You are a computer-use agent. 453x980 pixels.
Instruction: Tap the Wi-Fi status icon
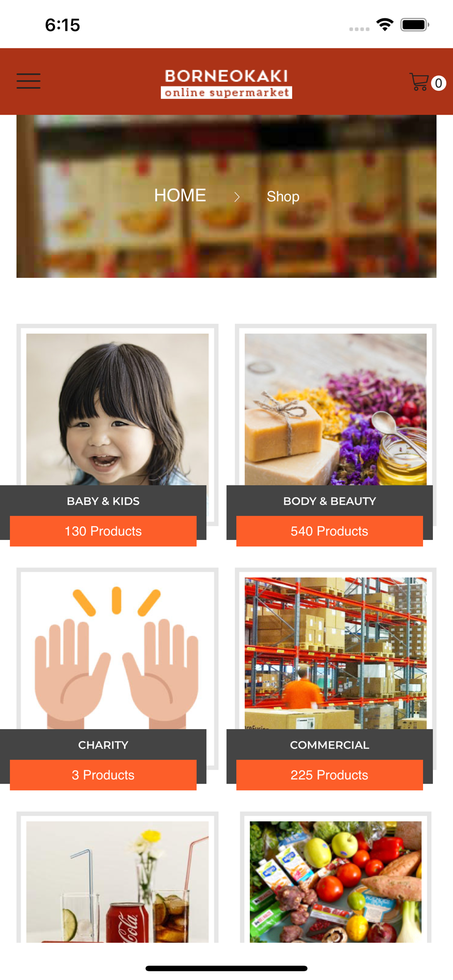pyautogui.click(x=385, y=24)
